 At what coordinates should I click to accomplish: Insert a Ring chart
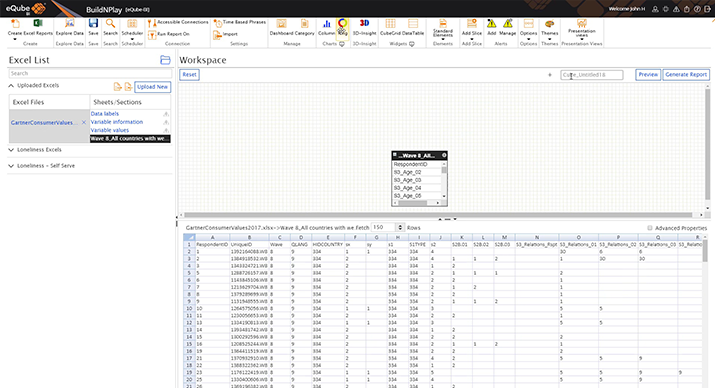342,27
